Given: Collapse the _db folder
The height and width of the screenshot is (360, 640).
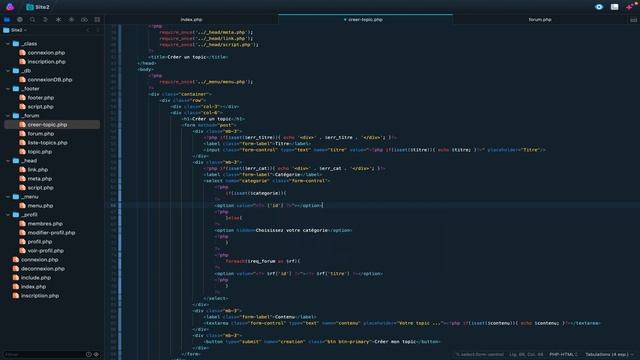Looking at the screenshot, I should coord(8,71).
